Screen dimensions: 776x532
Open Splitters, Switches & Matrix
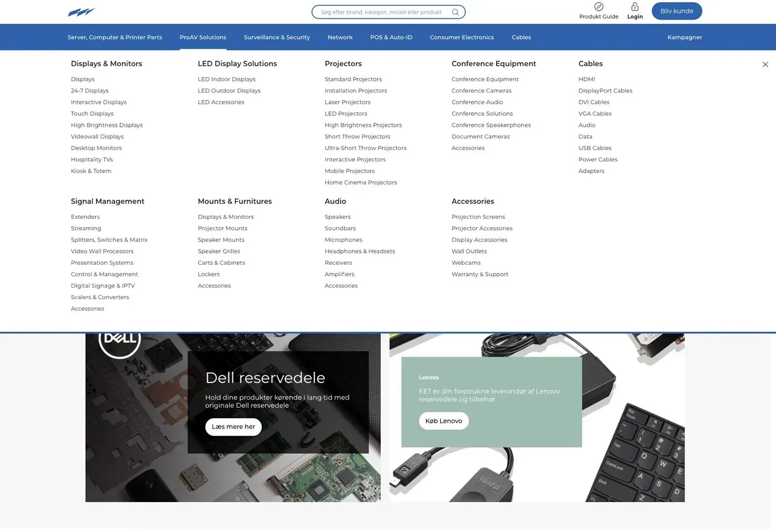click(109, 240)
